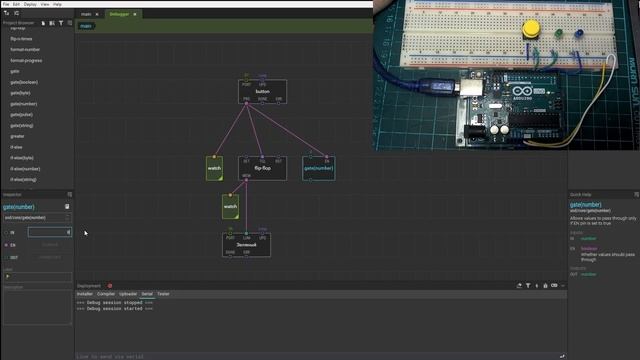Click the debug bug icon in Deployment toolbar
Screen dimensions: 640x360
[537, 286]
